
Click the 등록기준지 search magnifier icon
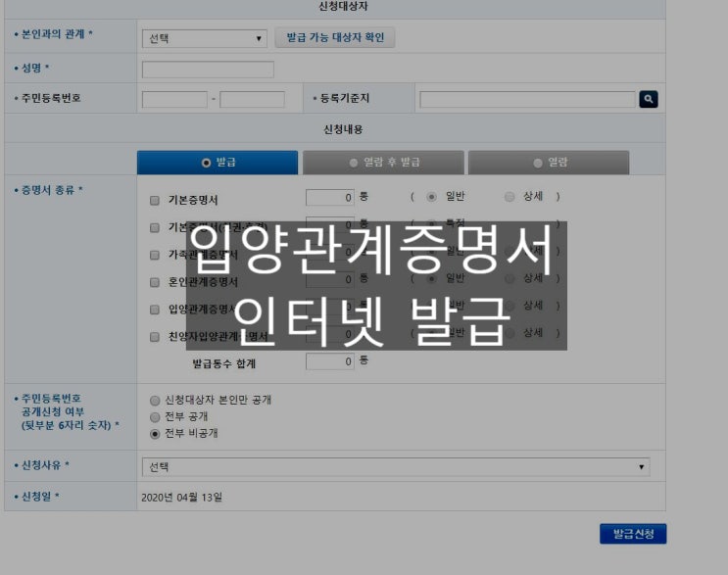(648, 99)
